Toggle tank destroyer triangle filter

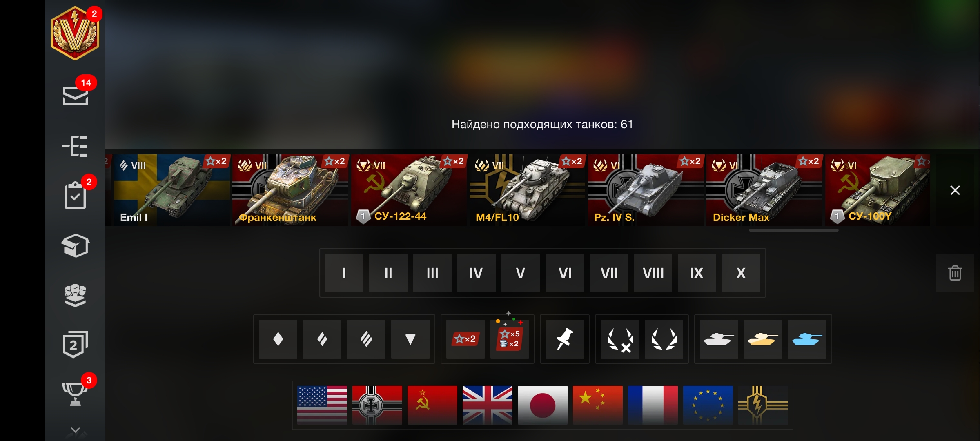click(410, 339)
